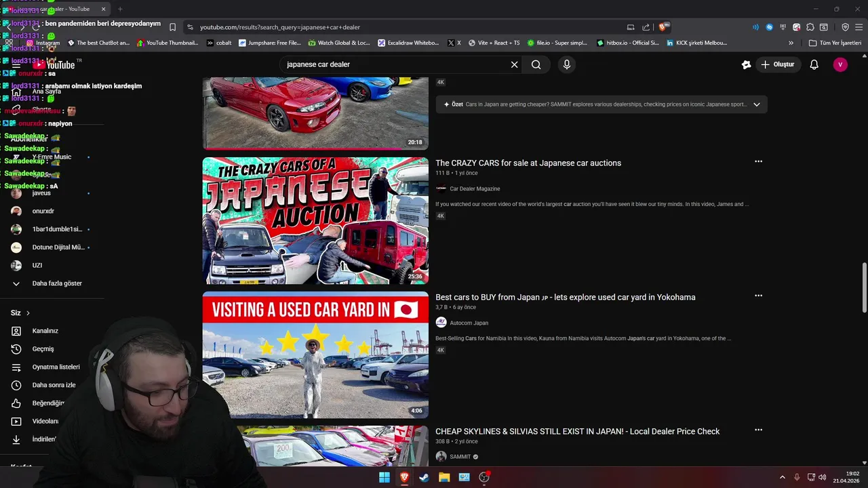The image size is (868, 488).
Task: Start voice search with microphone
Action: pyautogui.click(x=567, y=64)
